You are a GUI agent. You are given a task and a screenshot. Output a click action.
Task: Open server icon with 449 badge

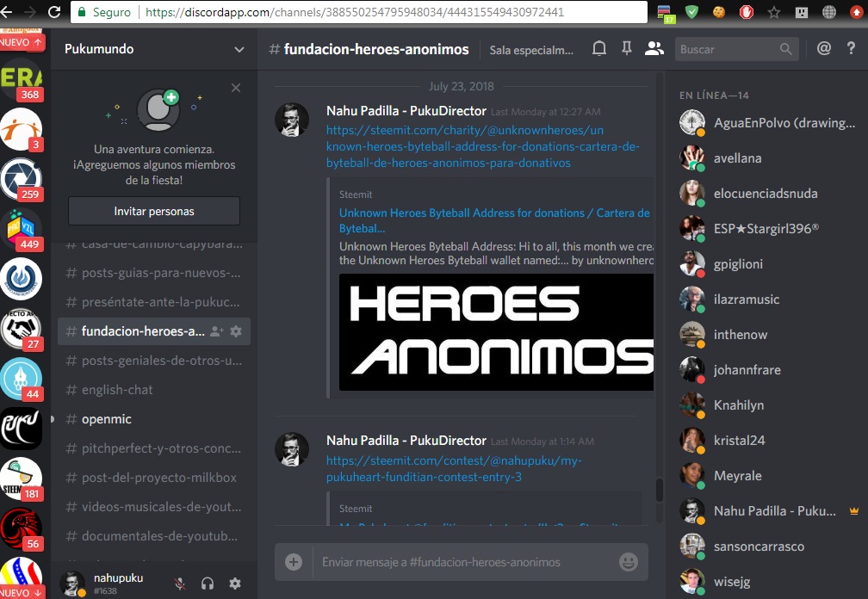coord(21,229)
